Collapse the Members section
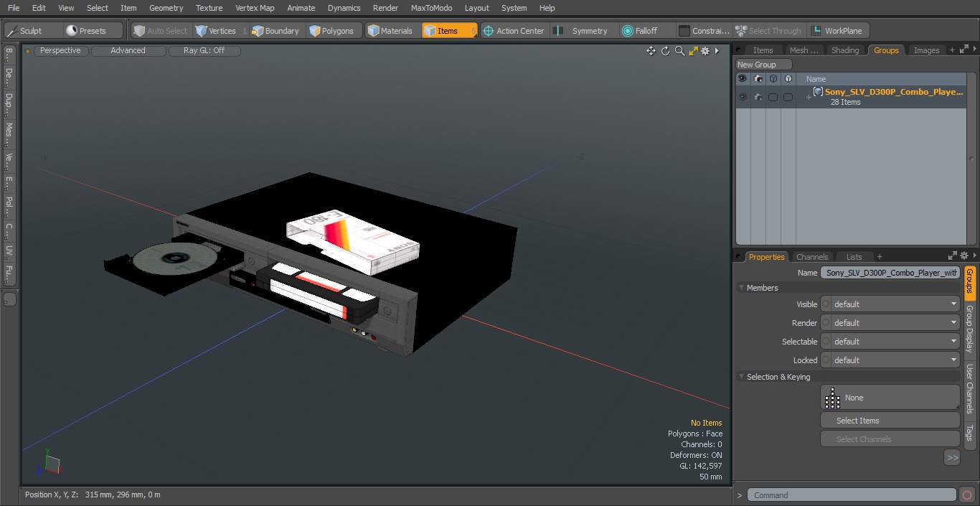 click(742, 288)
